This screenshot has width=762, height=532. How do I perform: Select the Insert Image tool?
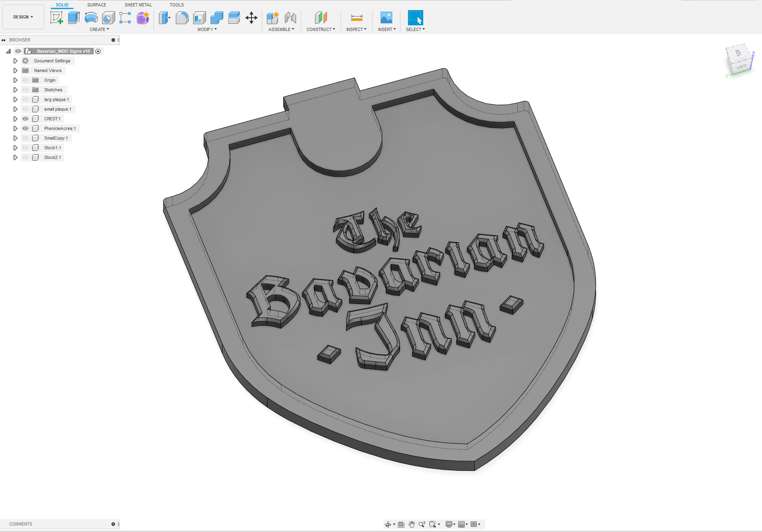click(386, 18)
